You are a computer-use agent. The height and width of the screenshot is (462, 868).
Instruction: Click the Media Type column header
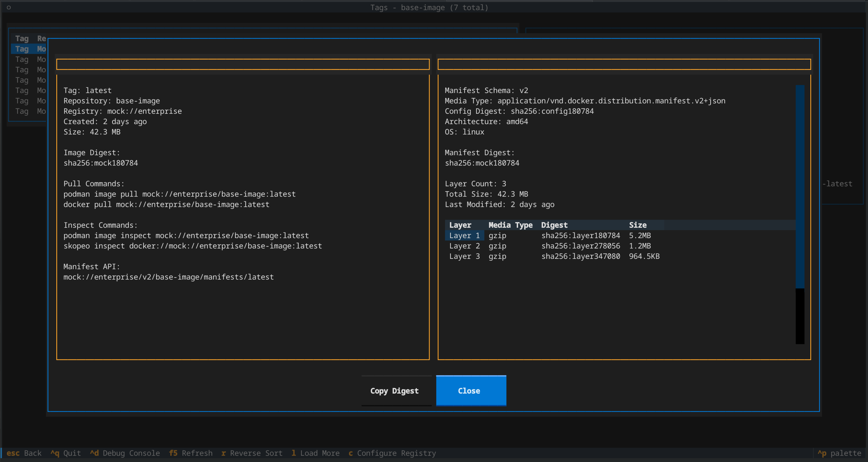coord(510,225)
